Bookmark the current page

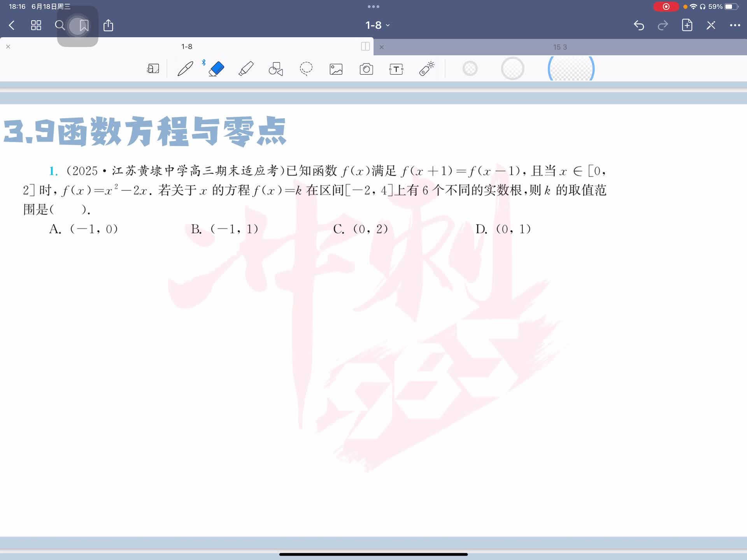[84, 26]
